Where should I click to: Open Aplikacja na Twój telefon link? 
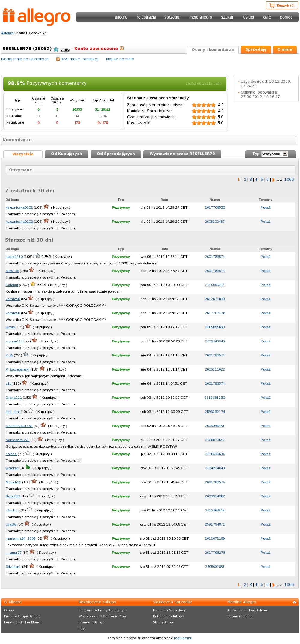[248, 610]
